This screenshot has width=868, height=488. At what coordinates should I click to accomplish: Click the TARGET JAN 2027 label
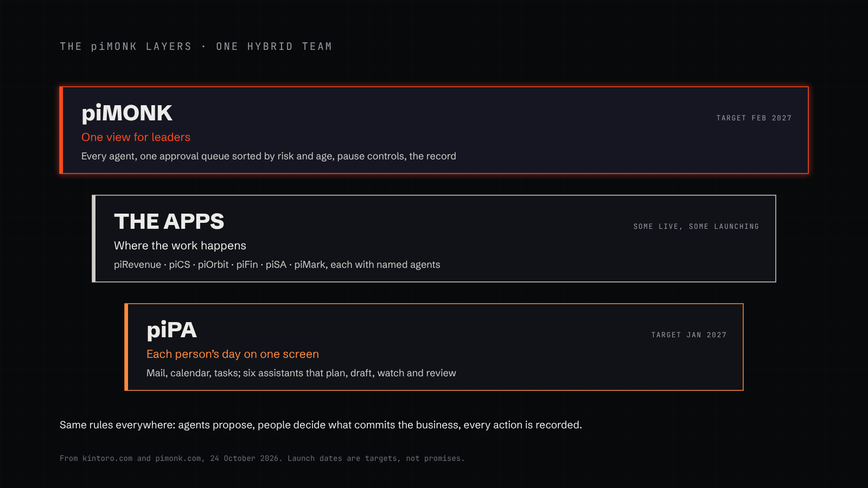pos(689,335)
